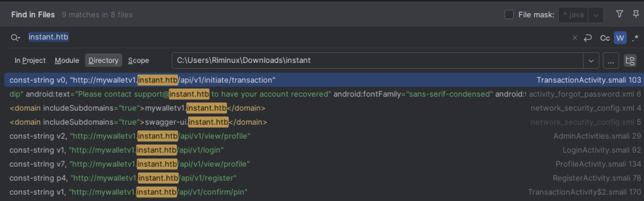Select the Directory scope tab
The image size is (644, 201).
point(103,61)
